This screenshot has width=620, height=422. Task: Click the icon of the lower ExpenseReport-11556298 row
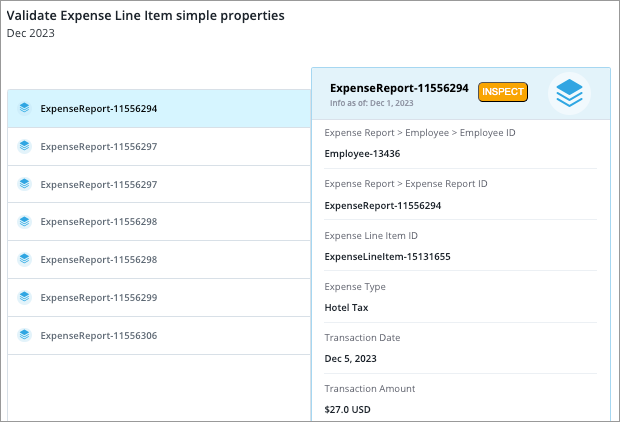25,259
